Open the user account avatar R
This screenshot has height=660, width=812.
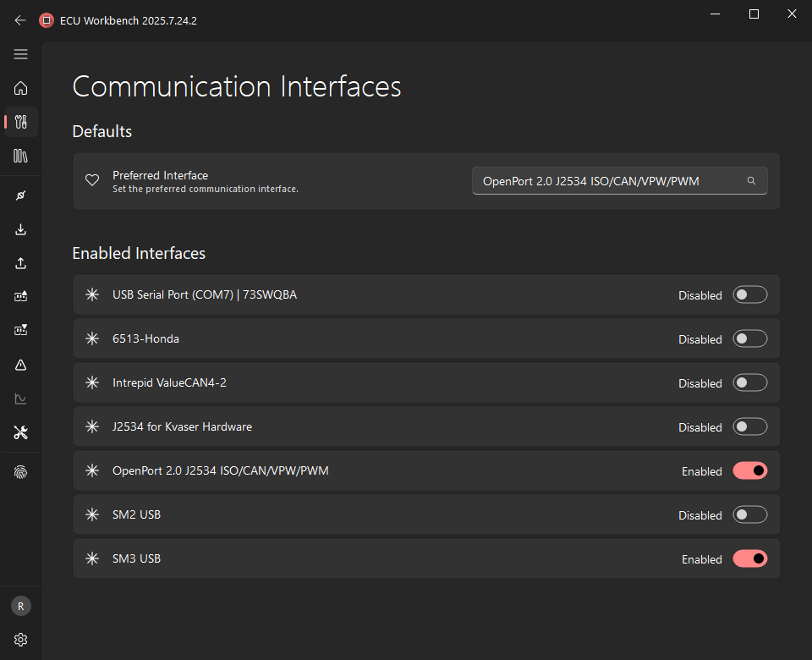[21, 606]
